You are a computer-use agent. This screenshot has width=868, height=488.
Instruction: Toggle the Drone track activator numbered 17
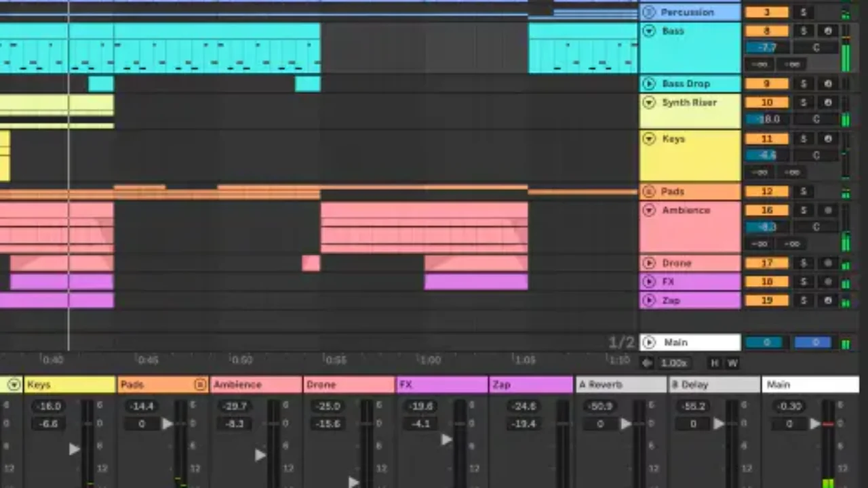pos(766,263)
